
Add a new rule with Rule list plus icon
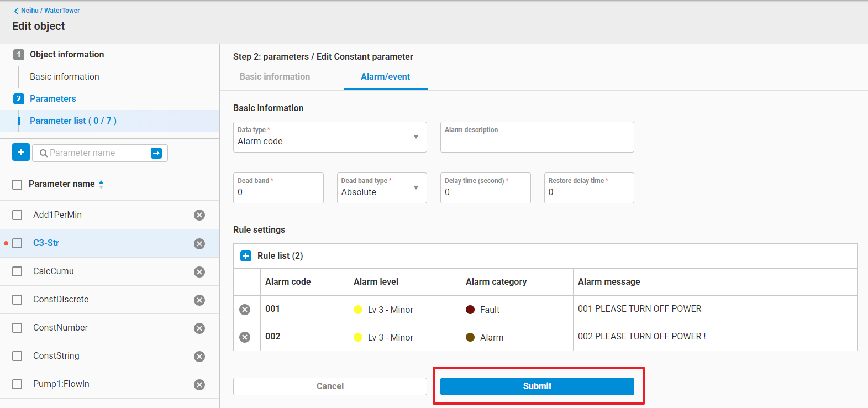point(246,256)
